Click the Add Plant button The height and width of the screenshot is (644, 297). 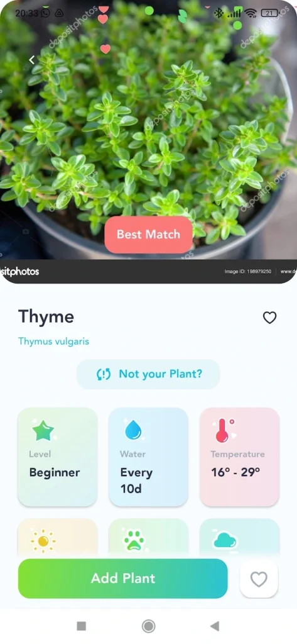(122, 579)
